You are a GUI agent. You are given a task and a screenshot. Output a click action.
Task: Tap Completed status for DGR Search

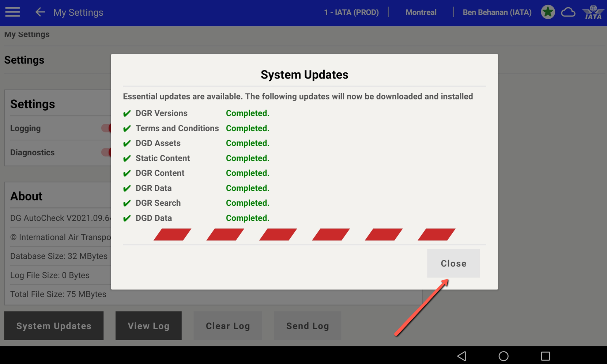click(x=248, y=203)
